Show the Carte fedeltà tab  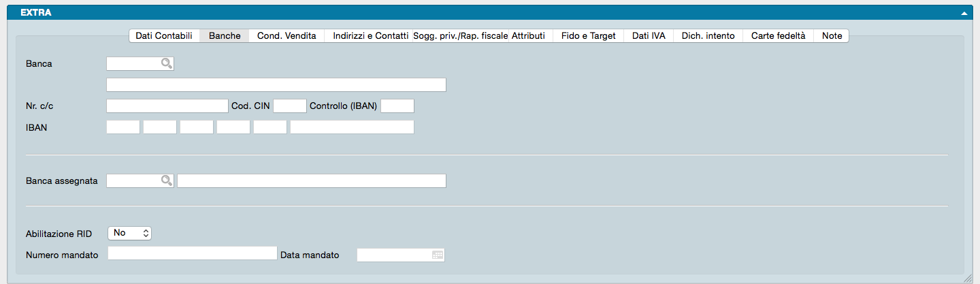pos(779,36)
